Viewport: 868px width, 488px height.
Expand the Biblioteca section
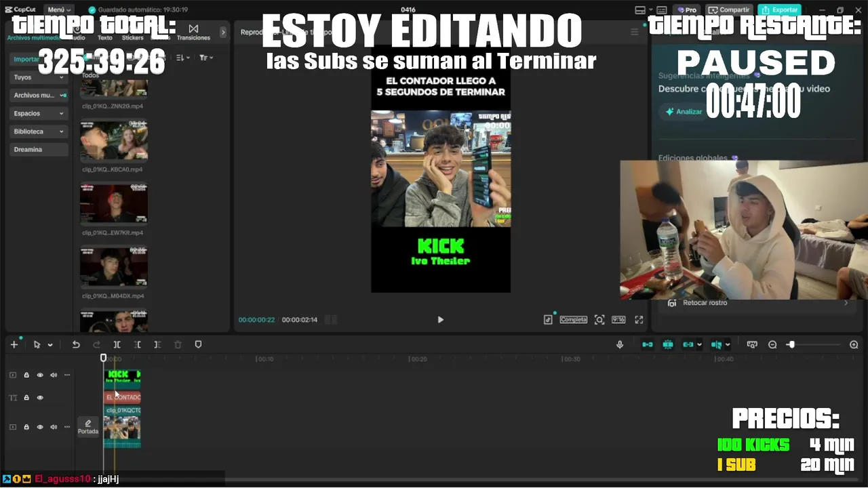[x=39, y=131]
